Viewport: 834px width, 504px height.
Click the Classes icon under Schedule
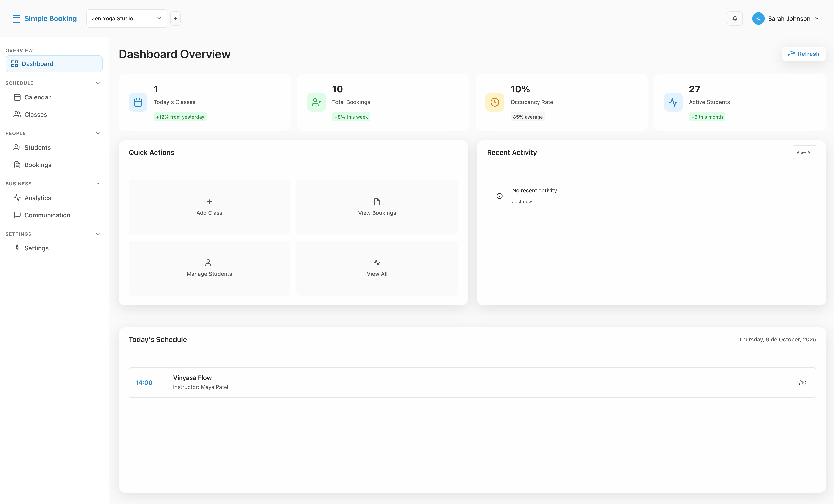pyautogui.click(x=17, y=114)
